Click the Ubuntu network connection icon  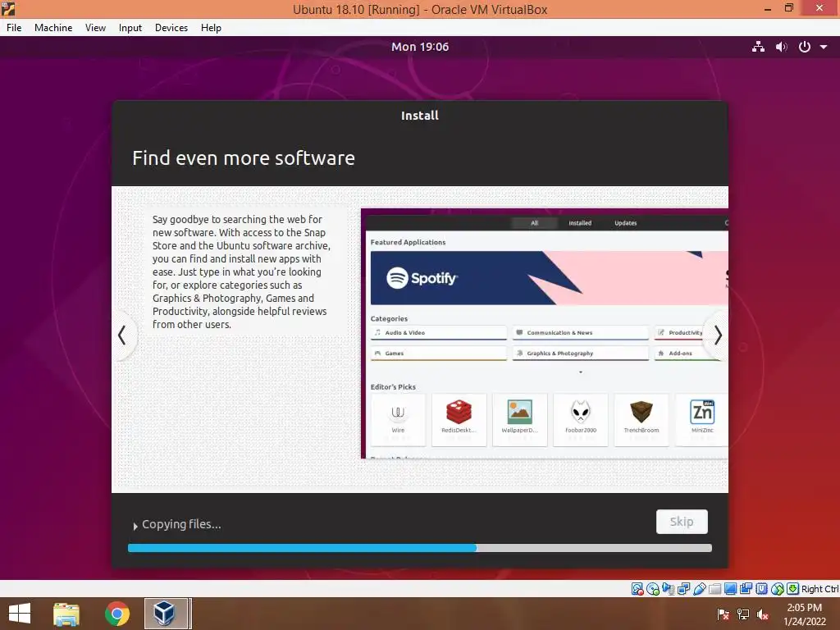tap(758, 47)
